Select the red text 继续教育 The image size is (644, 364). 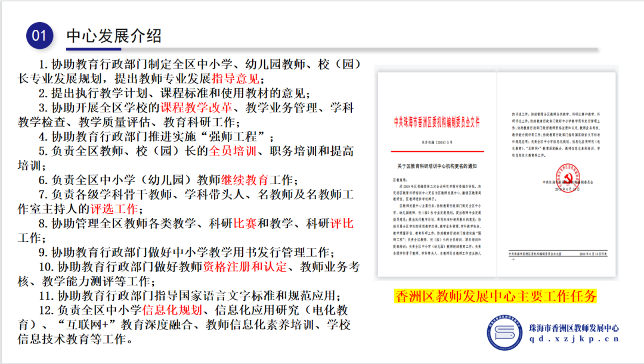point(245,180)
